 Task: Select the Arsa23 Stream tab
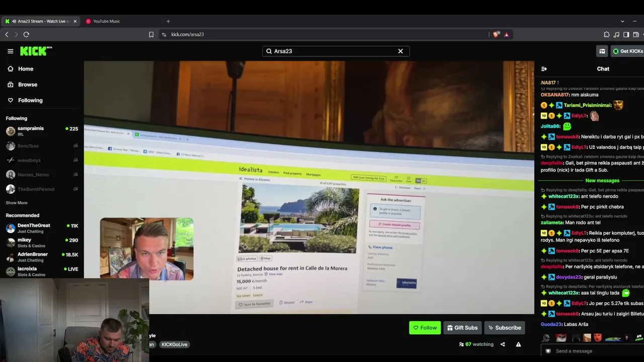point(40,21)
